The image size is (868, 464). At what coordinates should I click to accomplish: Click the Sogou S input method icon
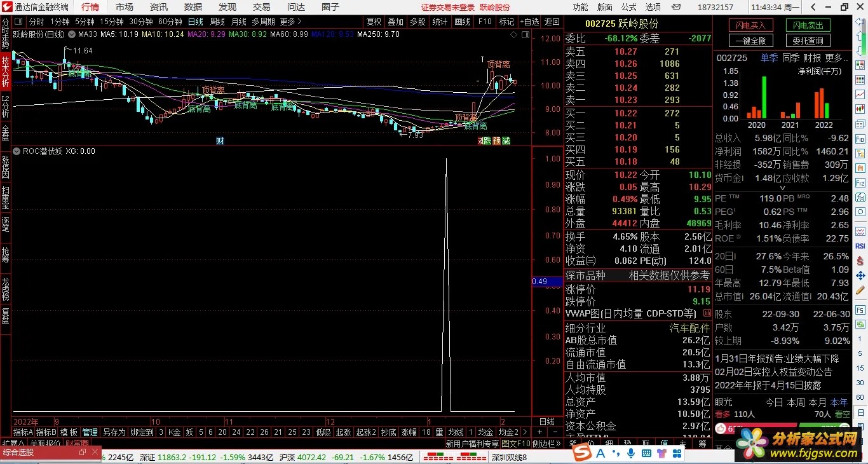click(x=582, y=453)
